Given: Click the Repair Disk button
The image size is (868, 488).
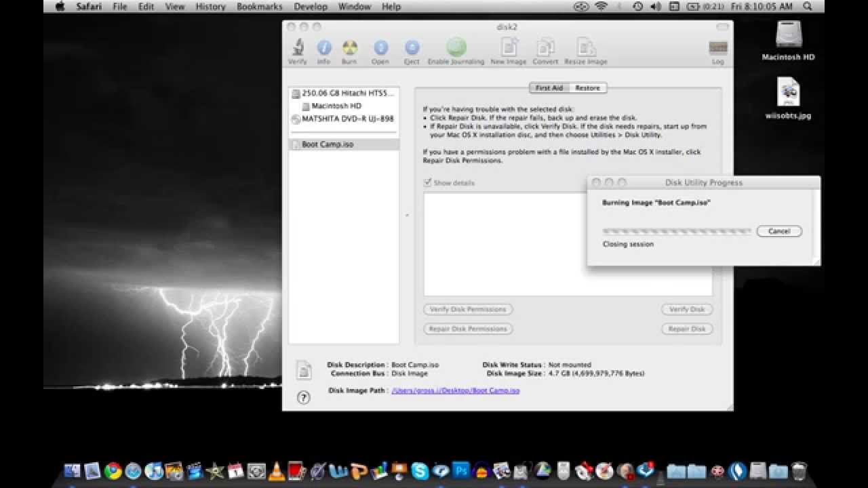Looking at the screenshot, I should [687, 329].
